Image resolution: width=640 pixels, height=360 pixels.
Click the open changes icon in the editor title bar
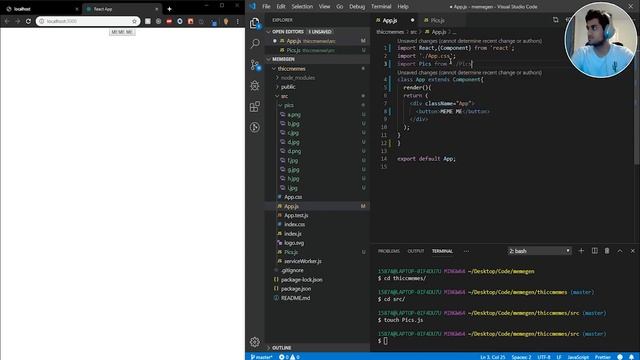[556, 20]
